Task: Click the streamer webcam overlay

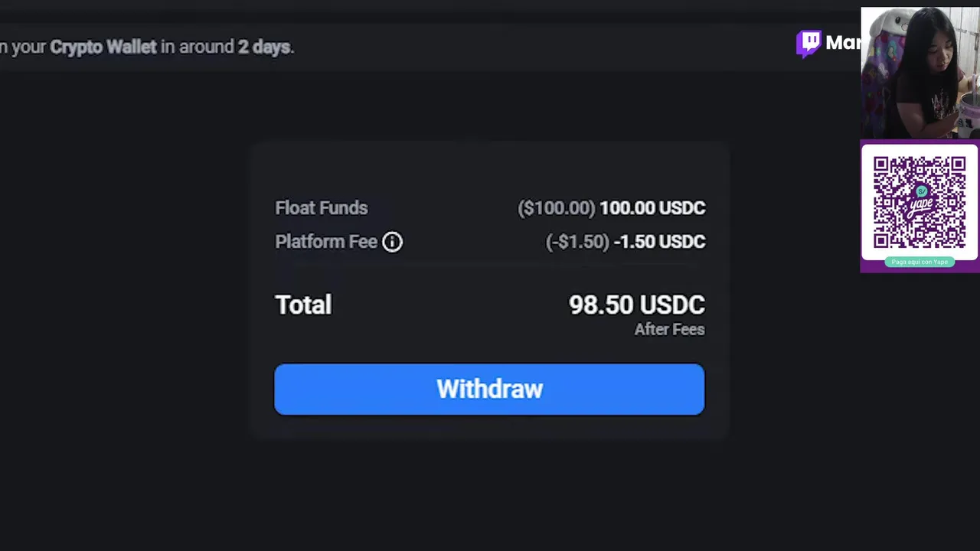Action: [x=919, y=73]
